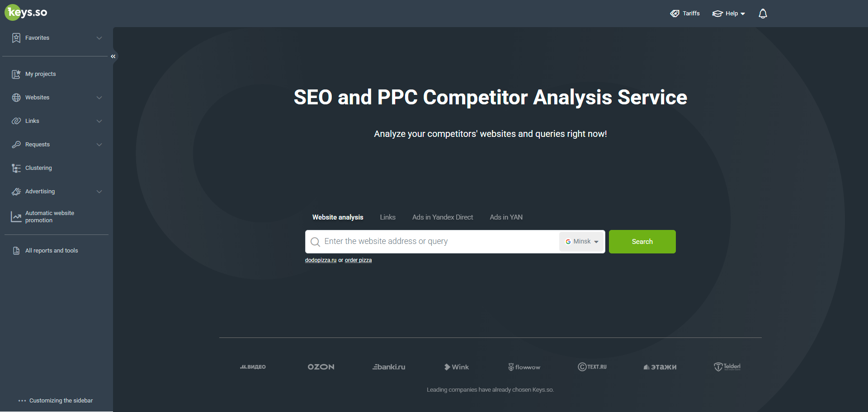Select the My projects icon in sidebar
868x412 pixels.
point(16,74)
